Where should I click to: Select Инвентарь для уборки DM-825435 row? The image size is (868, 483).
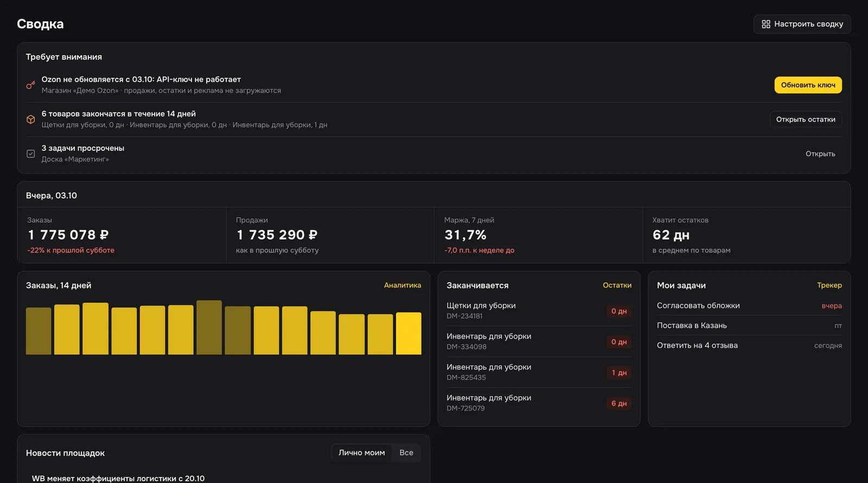point(539,372)
